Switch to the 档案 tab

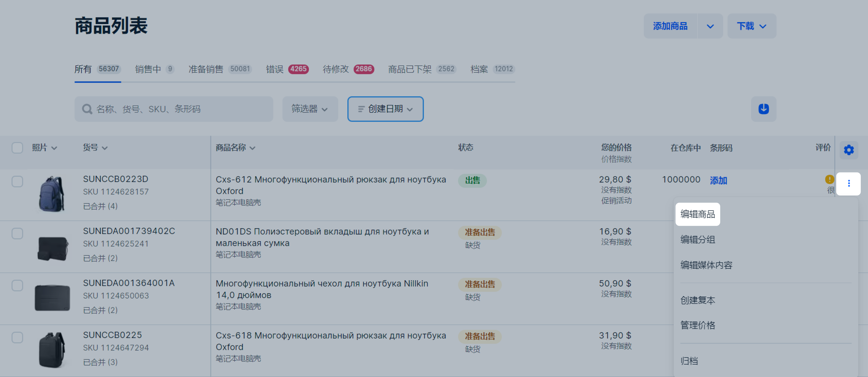492,69
